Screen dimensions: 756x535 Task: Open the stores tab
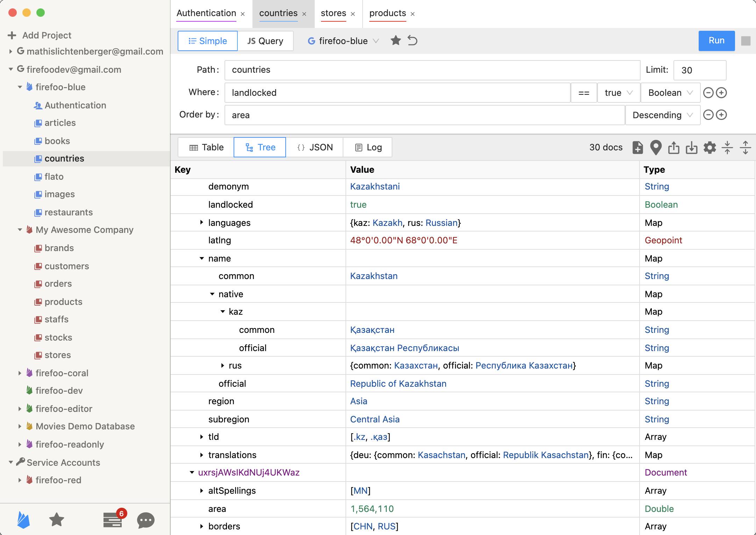(333, 13)
